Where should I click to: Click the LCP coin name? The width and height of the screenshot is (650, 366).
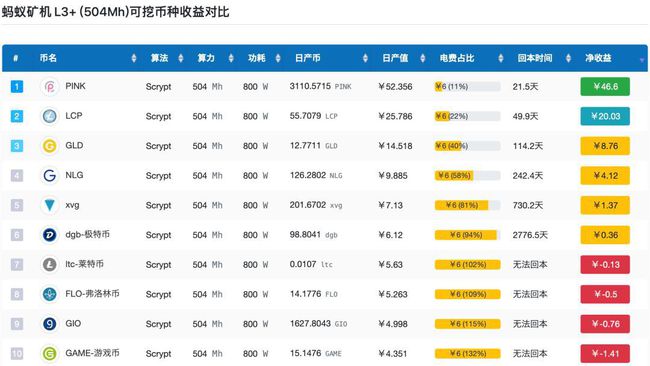[74, 116]
